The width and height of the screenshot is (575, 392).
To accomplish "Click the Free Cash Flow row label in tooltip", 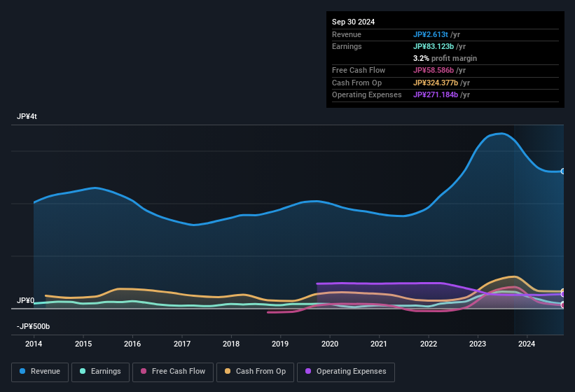I will tap(359, 70).
